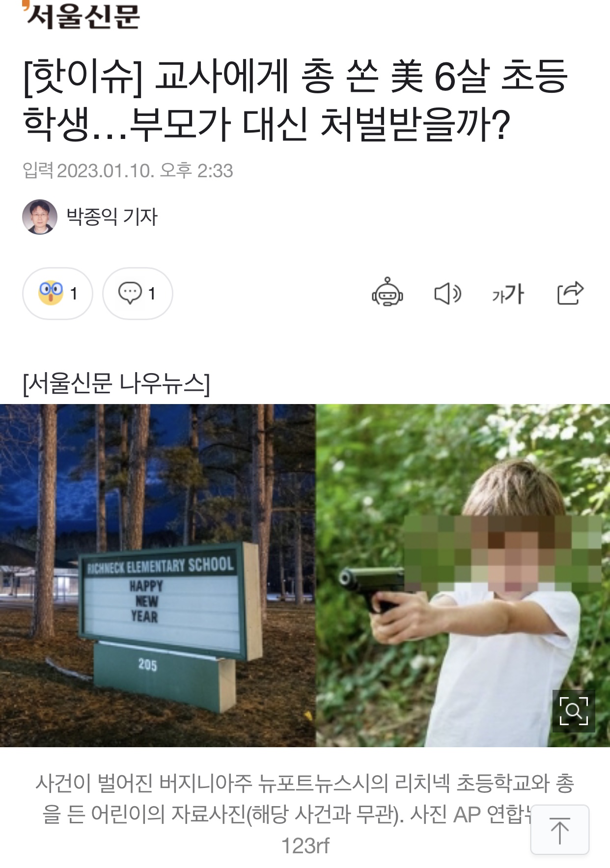The width and height of the screenshot is (610, 868).
Task: Enlarge the photo with the magnifier icon
Action: pyautogui.click(x=574, y=711)
